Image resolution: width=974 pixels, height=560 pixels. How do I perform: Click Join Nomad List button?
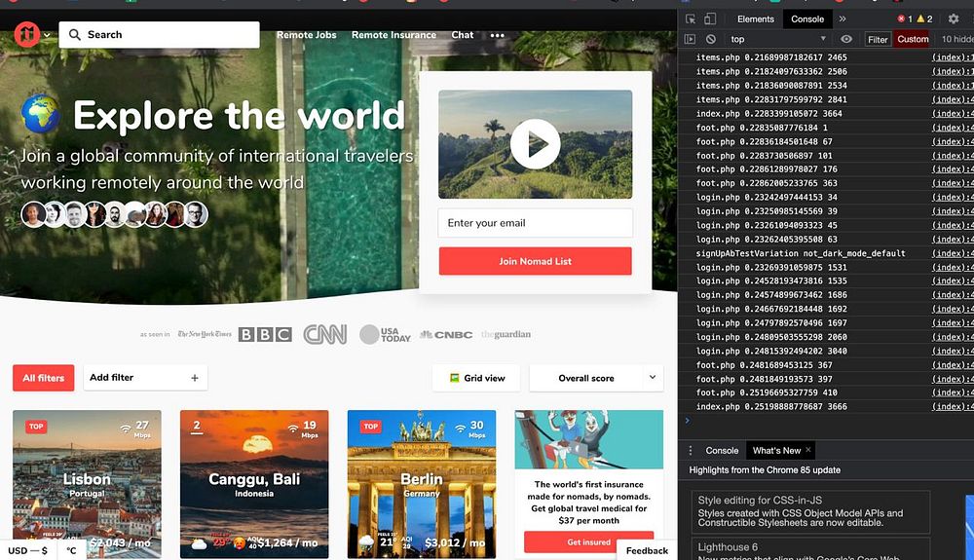(535, 261)
